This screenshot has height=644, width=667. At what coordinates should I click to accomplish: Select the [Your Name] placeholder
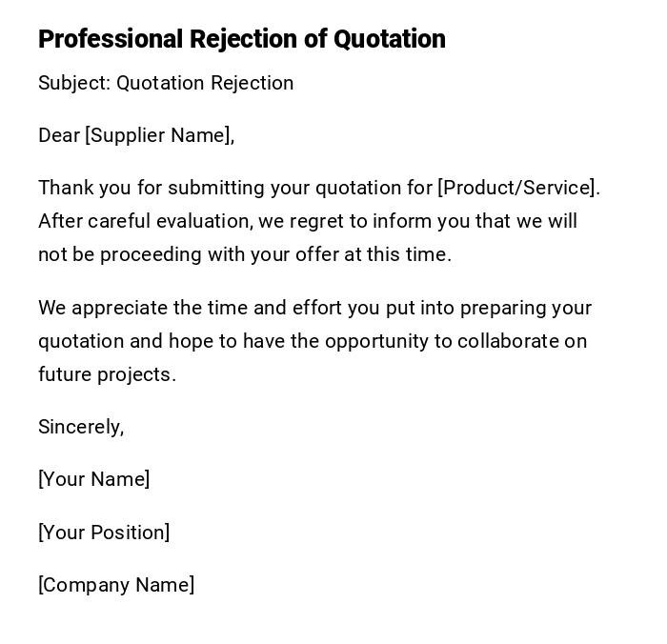pos(93,479)
